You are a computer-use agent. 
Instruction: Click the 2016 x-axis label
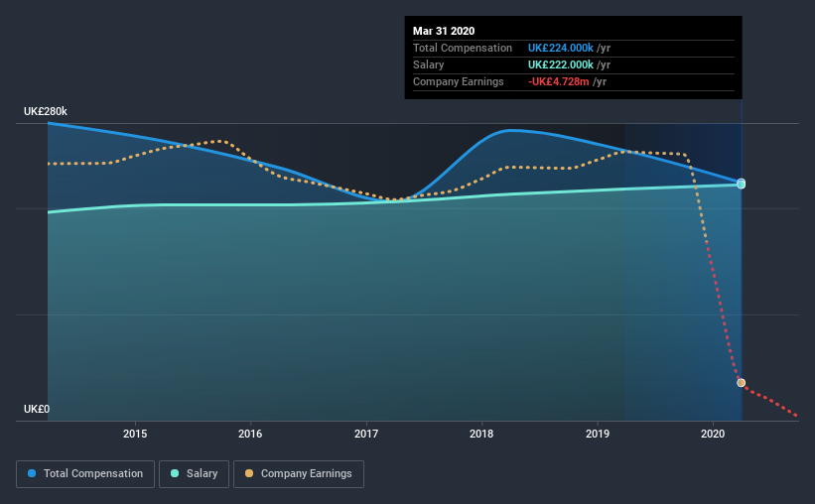point(250,434)
